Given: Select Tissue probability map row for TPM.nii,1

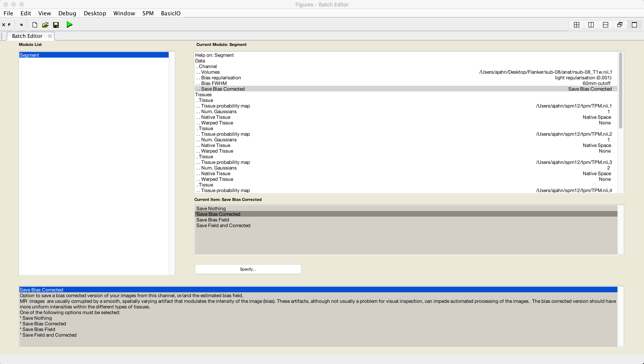Looking at the screenshot, I should 406,106.
